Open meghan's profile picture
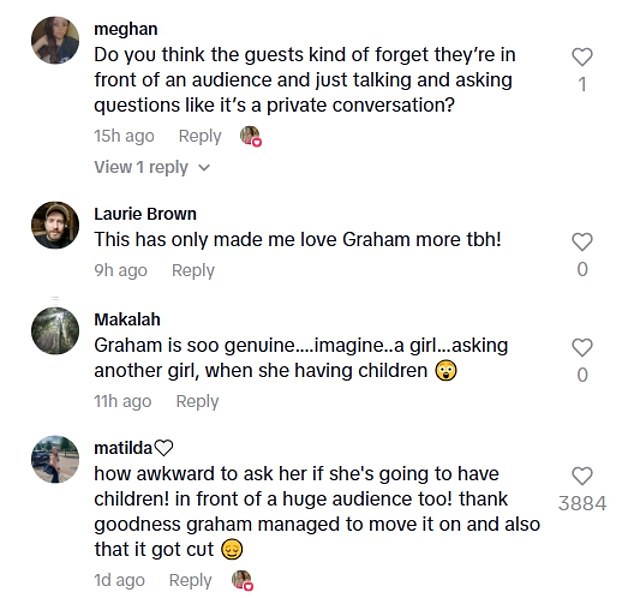The image size is (634, 598). 56,42
